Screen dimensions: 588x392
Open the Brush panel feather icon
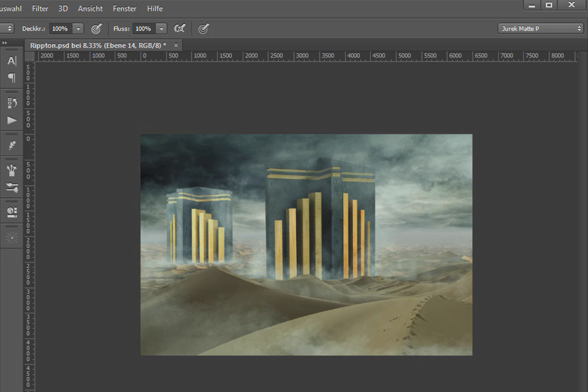12,146
